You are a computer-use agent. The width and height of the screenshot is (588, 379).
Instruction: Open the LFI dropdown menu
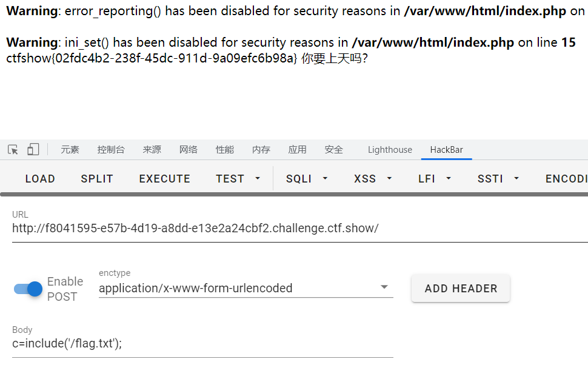[x=434, y=179]
